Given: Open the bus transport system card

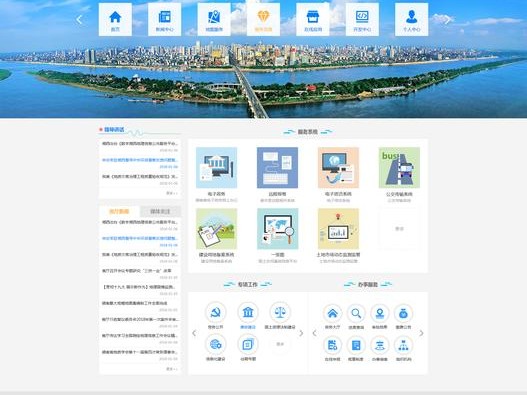Looking at the screenshot, I should click(399, 167).
